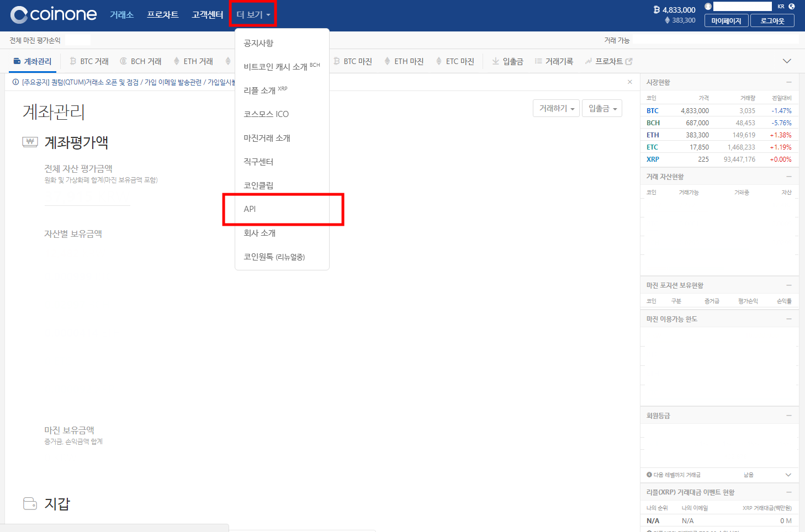Select API from the 더 보기 menu
Image resolution: width=805 pixels, height=532 pixels.
click(x=250, y=209)
